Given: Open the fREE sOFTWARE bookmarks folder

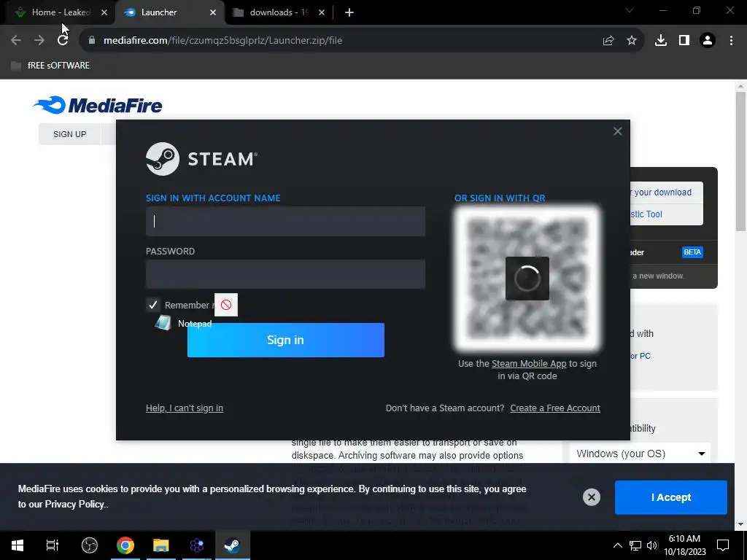Looking at the screenshot, I should pyautogui.click(x=50, y=65).
